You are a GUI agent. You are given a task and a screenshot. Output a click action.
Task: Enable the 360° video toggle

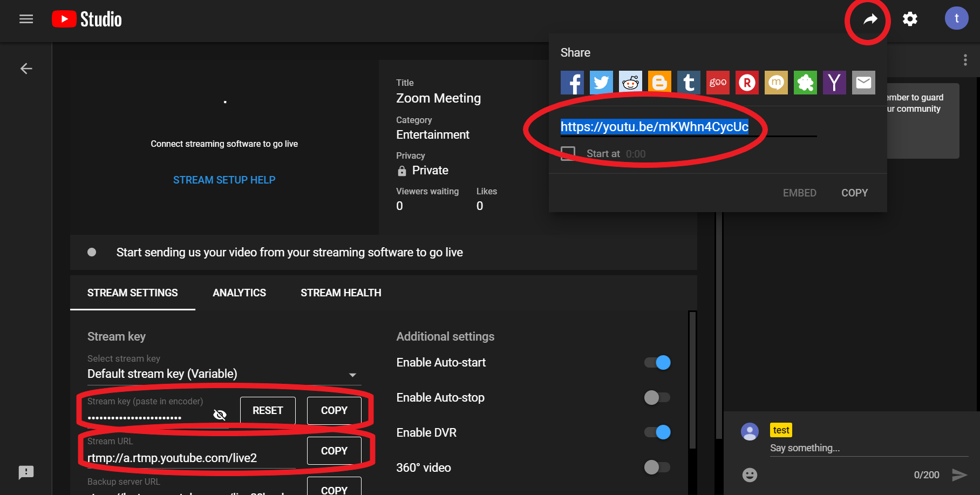[657, 467]
